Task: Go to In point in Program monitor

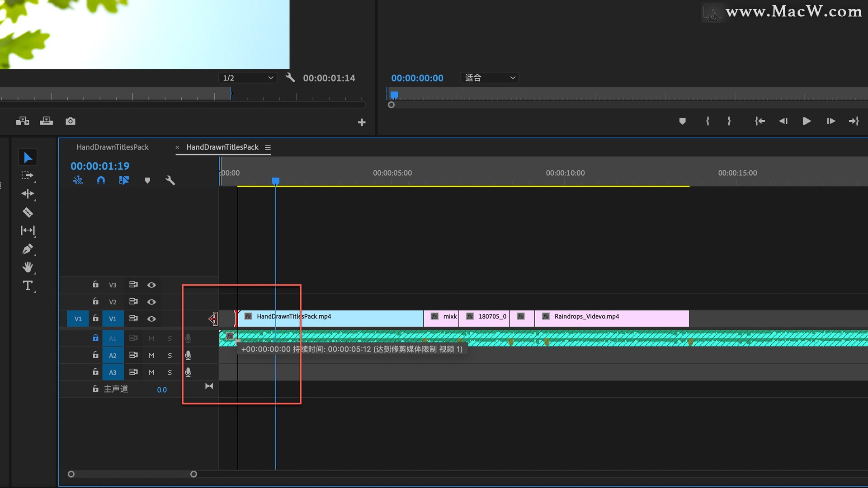Action: (760, 121)
